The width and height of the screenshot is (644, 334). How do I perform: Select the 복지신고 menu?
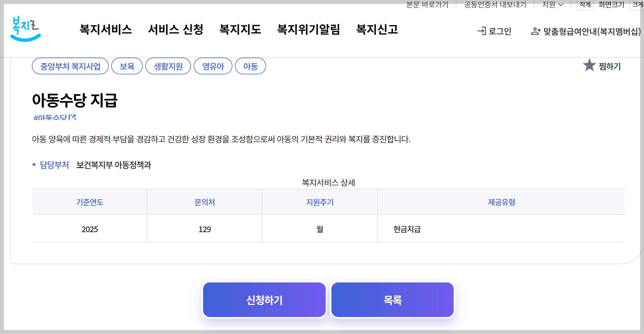pos(377,29)
